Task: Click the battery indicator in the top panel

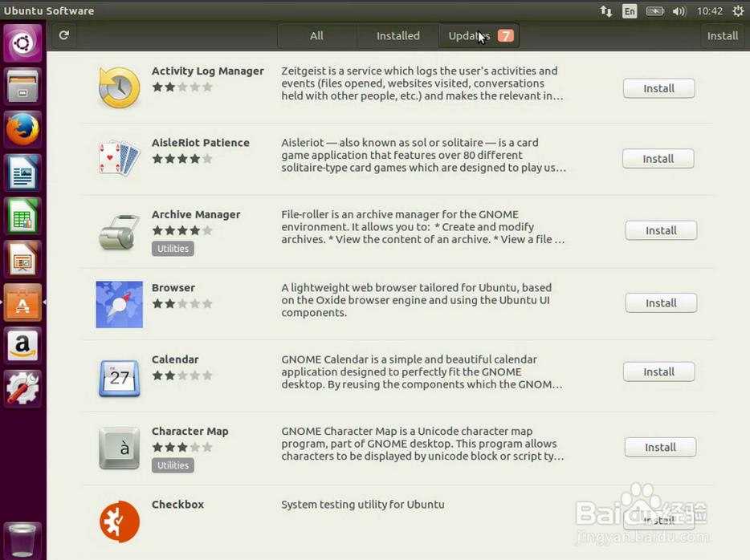Action: pyautogui.click(x=654, y=11)
